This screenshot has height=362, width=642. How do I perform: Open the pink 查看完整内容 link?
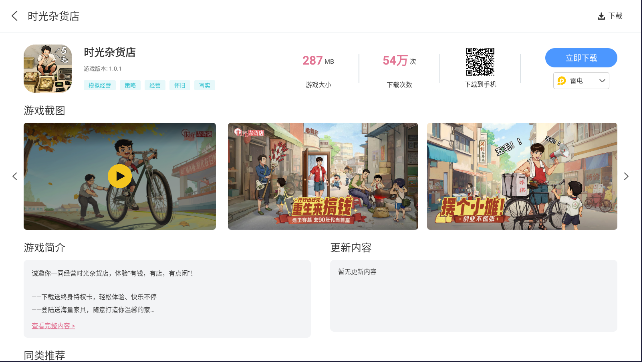click(53, 326)
